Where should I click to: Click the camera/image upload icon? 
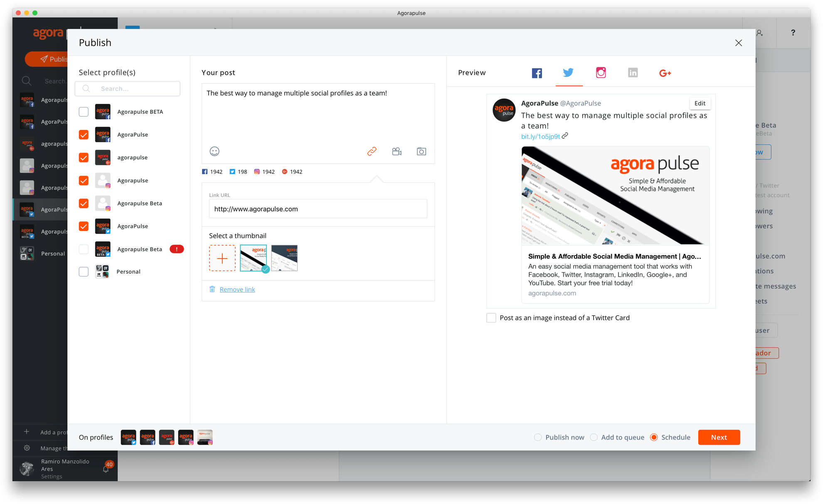coord(422,152)
